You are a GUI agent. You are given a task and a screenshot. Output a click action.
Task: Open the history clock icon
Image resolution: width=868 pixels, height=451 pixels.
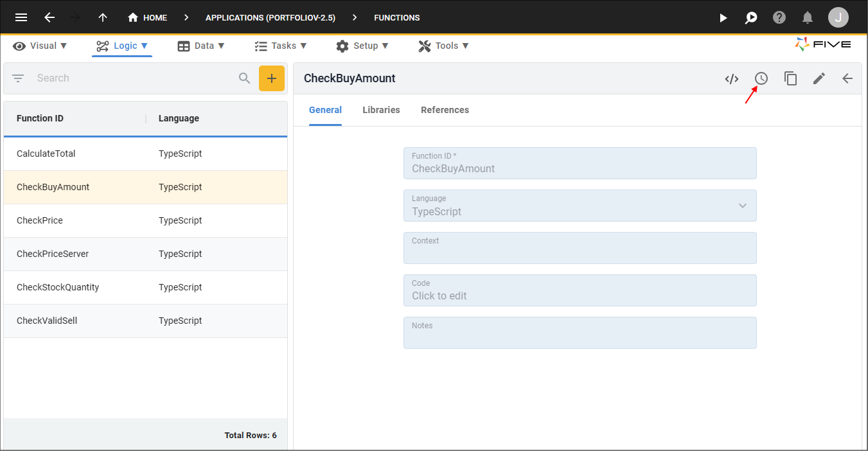click(761, 78)
